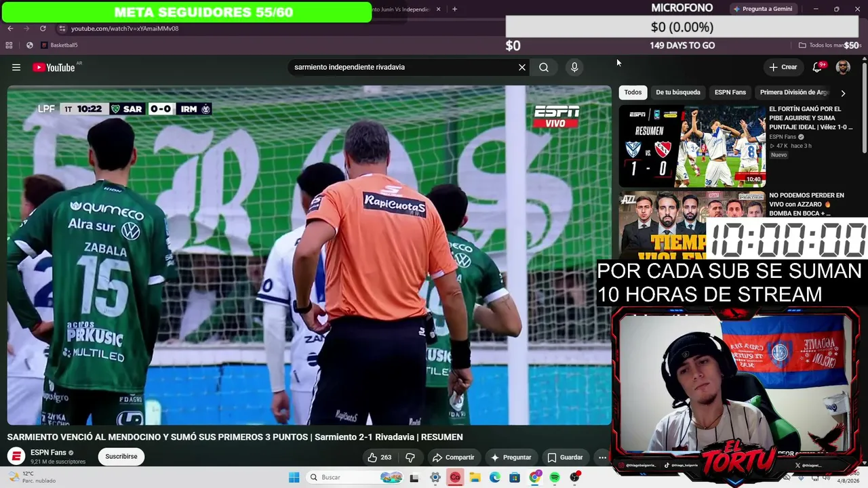Open the Todos los marcadores folder

(x=829, y=45)
